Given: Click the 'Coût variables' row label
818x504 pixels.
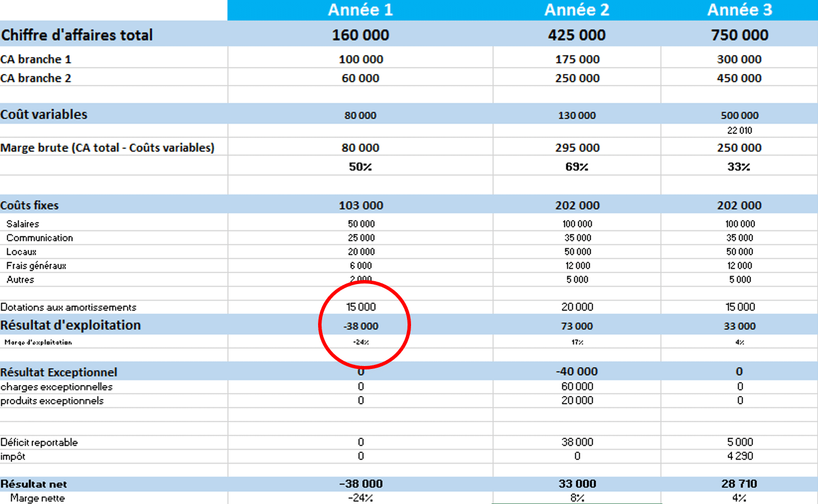Looking at the screenshot, I should tap(44, 114).
